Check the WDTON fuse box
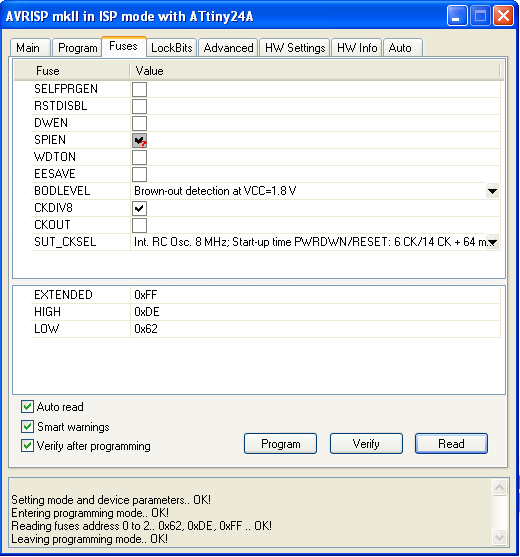520x557 pixels. click(x=139, y=157)
